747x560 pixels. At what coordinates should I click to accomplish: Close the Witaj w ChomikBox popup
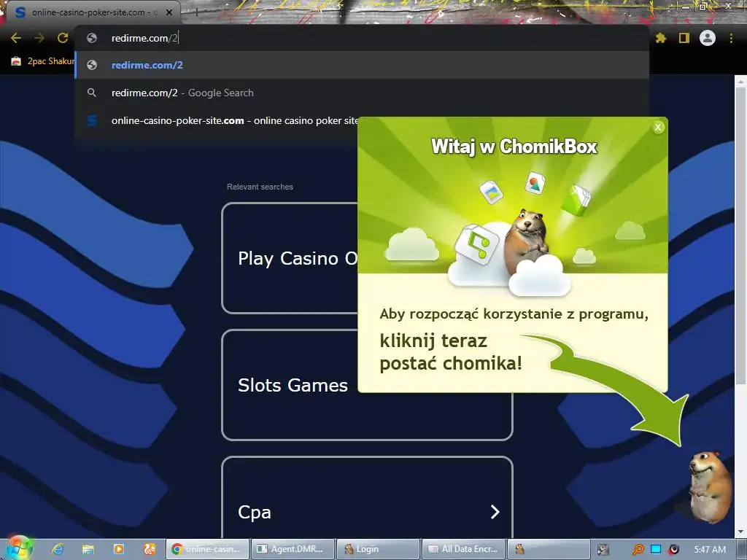click(x=658, y=127)
